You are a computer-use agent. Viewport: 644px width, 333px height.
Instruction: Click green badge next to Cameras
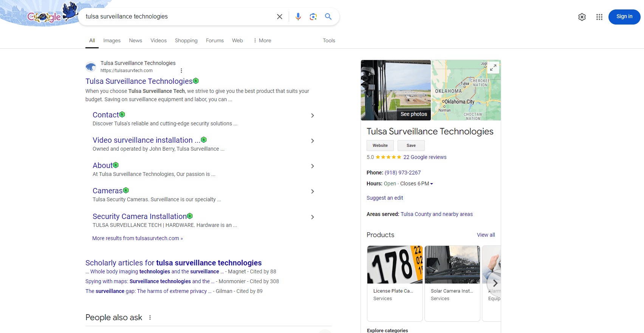coord(126,190)
